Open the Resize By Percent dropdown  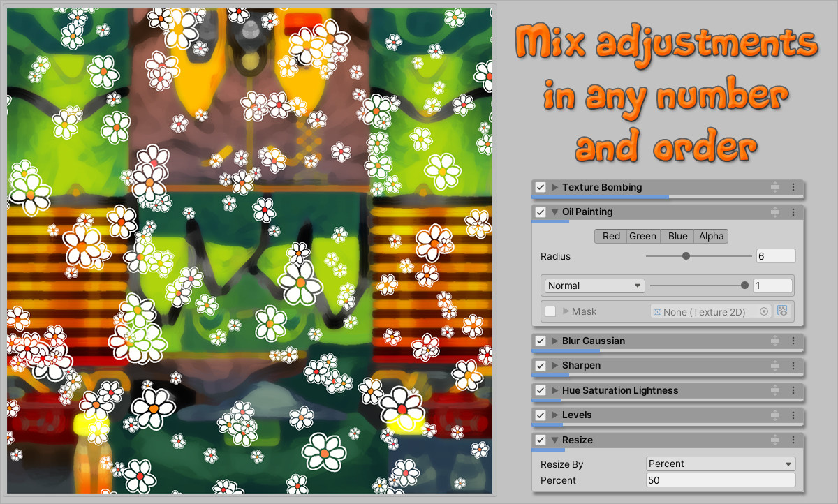(x=721, y=464)
